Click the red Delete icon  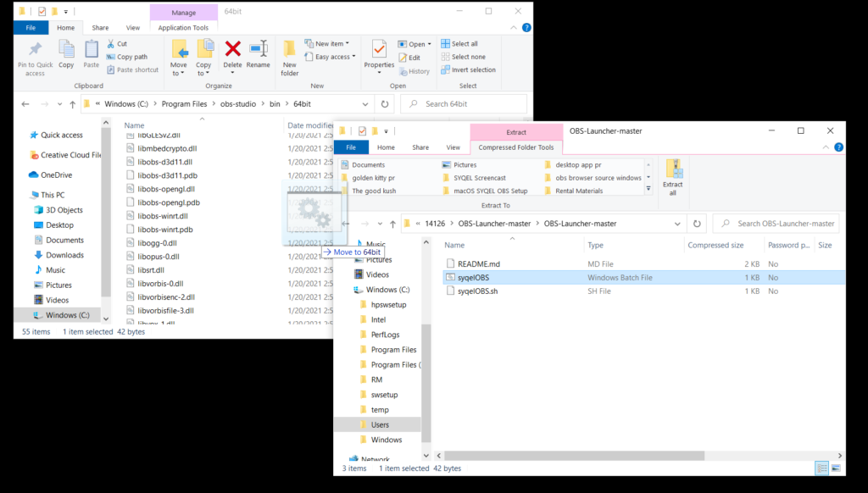pos(232,49)
